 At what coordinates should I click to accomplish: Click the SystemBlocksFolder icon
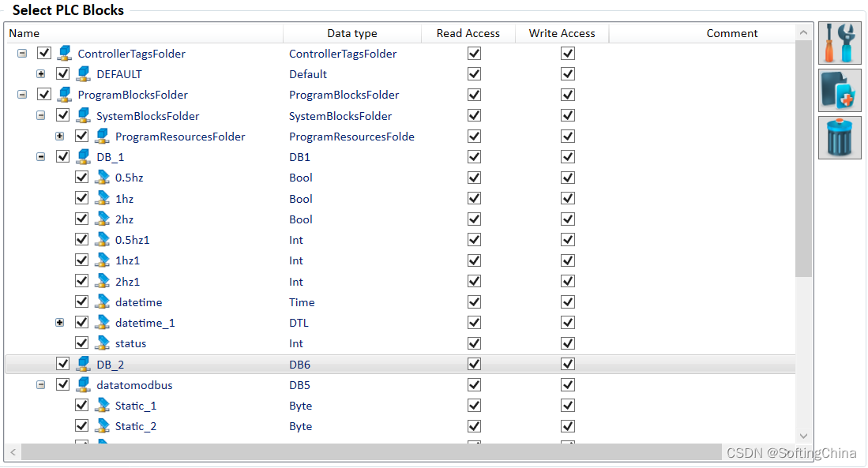84,115
